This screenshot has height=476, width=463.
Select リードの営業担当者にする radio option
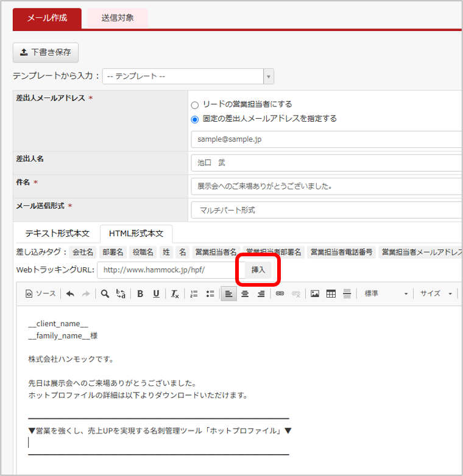(195, 105)
